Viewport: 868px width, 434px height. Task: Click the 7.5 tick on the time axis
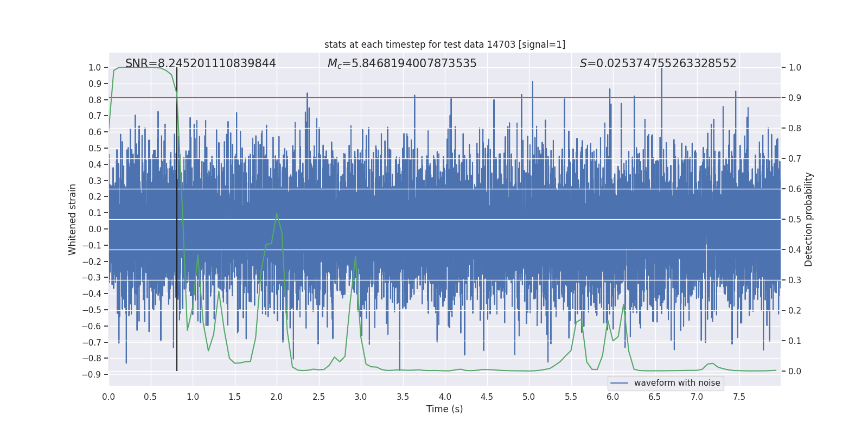[x=739, y=397]
